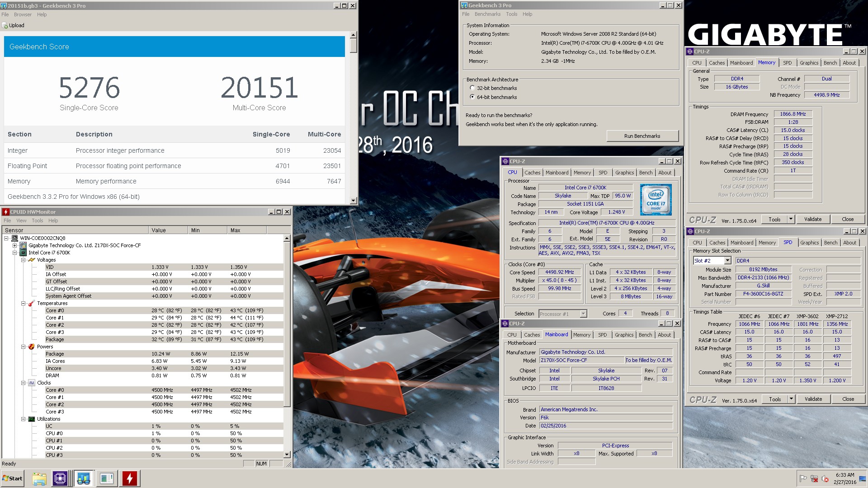The height and width of the screenshot is (488, 868).
Task: Switch to CPU-Z via taskbar chip icon
Action: (60, 479)
